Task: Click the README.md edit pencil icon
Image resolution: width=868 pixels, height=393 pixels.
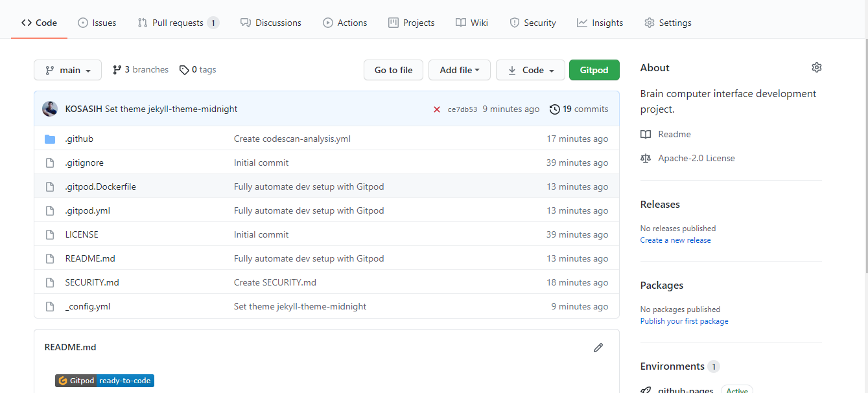Action: click(x=598, y=348)
